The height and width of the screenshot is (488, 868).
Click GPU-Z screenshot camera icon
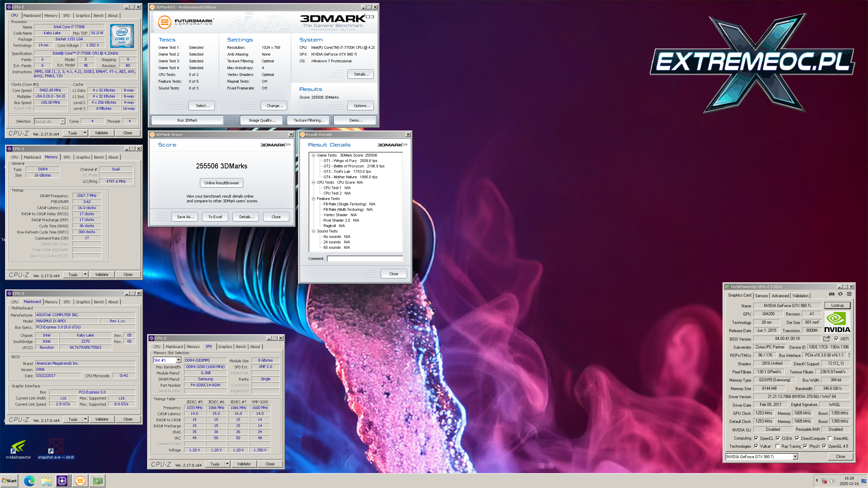pyautogui.click(x=831, y=294)
